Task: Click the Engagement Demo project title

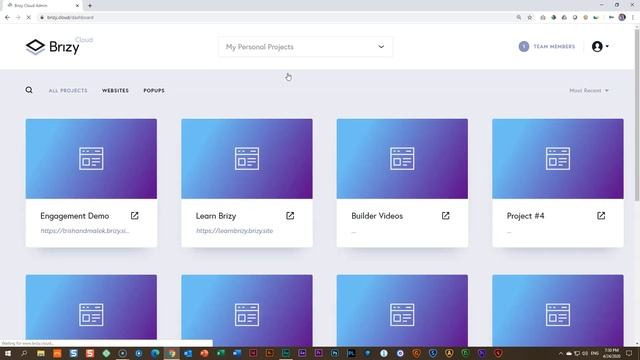Action: 75,216
